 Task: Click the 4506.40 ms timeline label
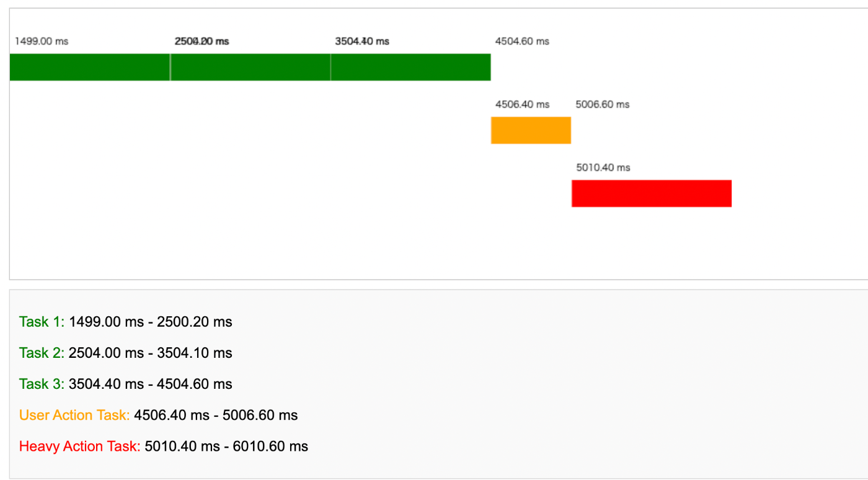pos(522,104)
